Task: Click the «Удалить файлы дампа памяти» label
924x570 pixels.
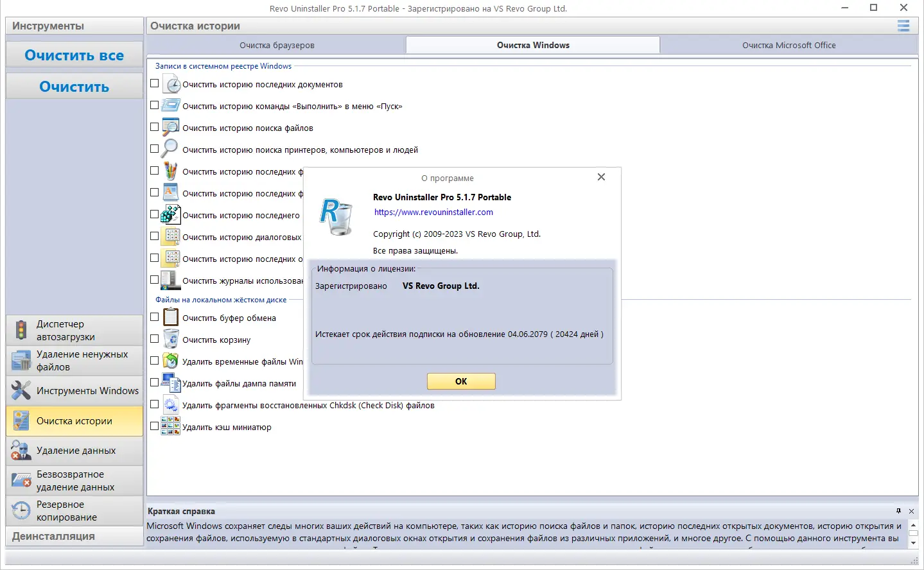Action: click(239, 384)
